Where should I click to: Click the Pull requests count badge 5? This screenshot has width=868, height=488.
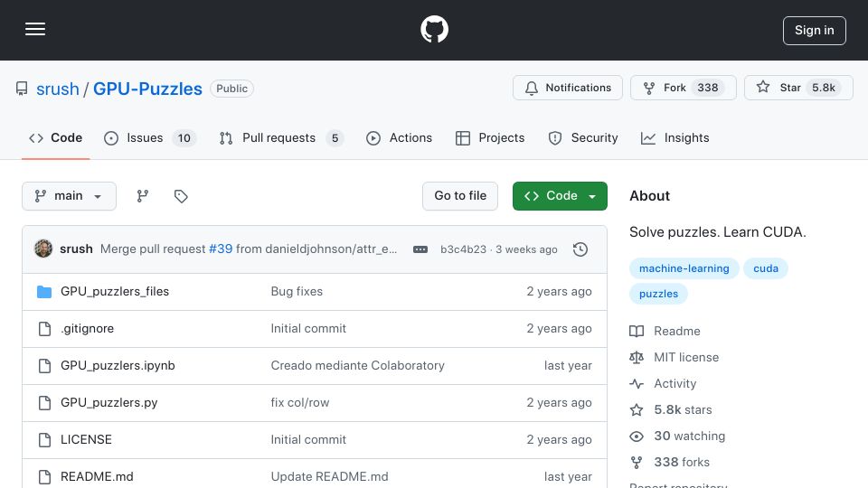335,138
